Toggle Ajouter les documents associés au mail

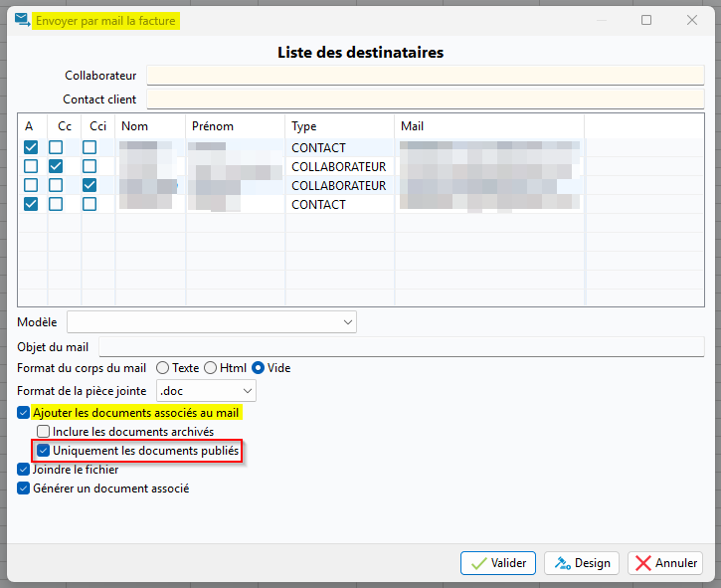(x=24, y=412)
